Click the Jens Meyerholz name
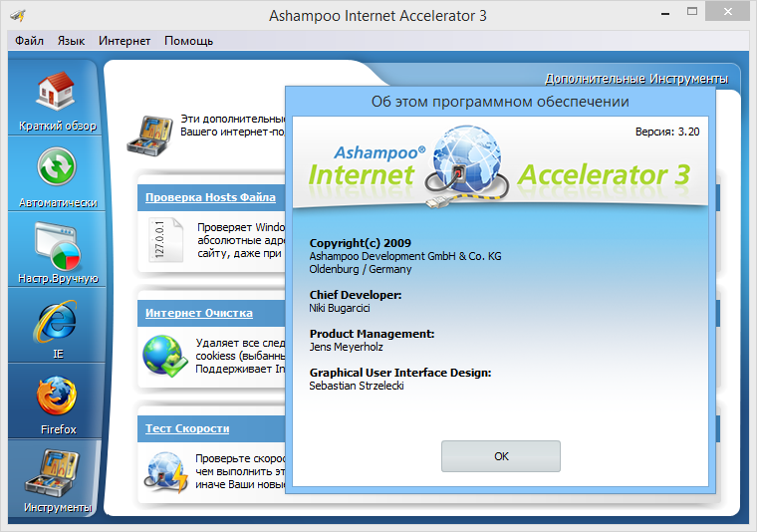757x532 pixels. tap(347, 347)
